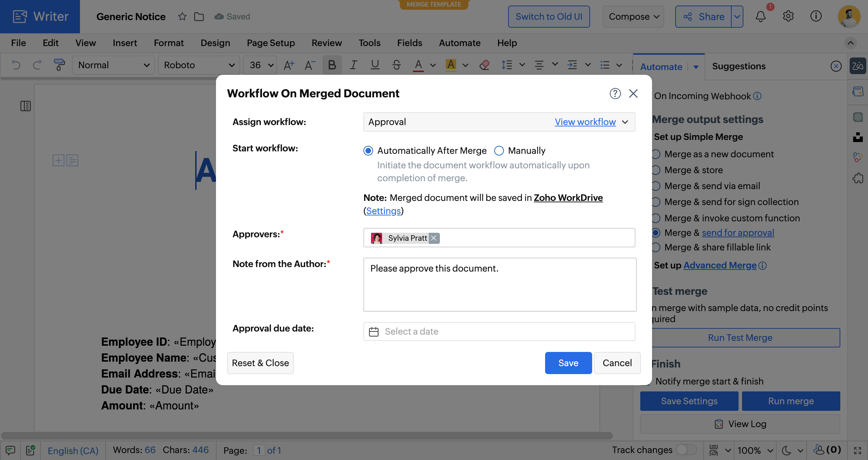Open the Roboto font dropdown
This screenshot has height=460, width=868.
199,65
